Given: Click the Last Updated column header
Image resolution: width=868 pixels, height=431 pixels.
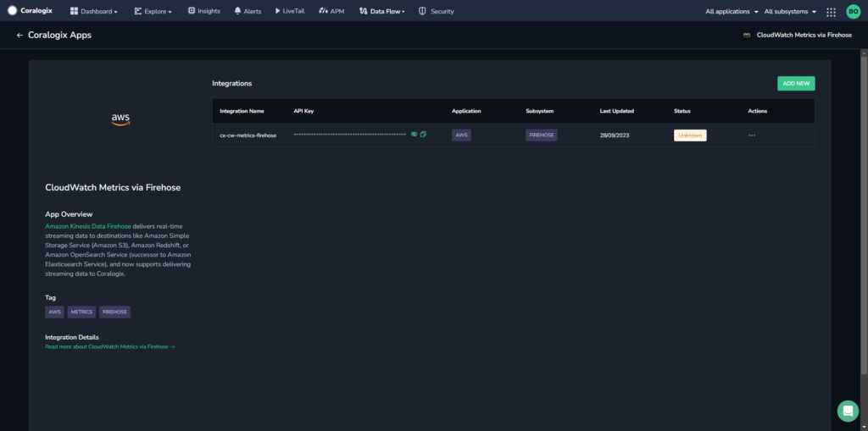Looking at the screenshot, I should pos(617,111).
